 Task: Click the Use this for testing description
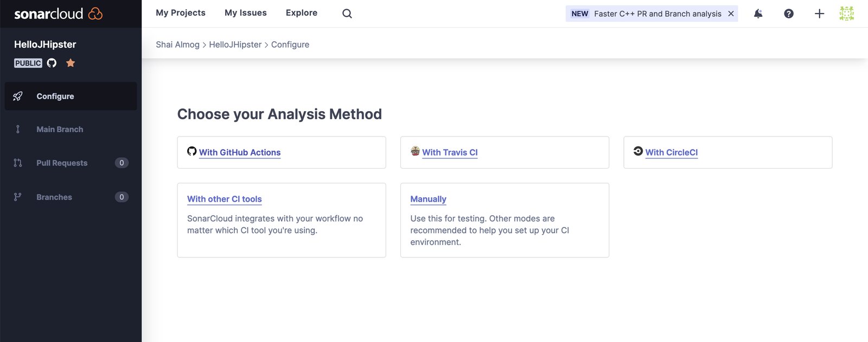490,230
